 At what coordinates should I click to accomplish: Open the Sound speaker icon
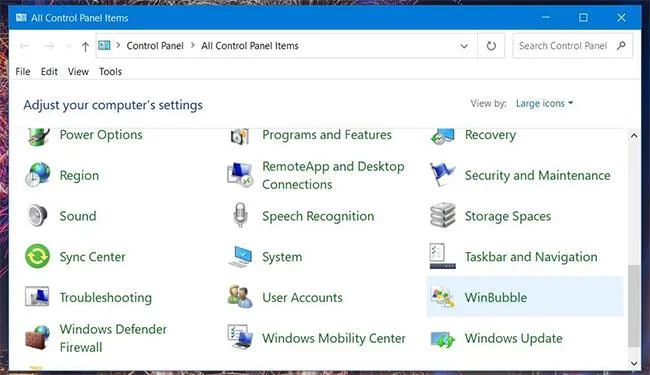point(38,215)
